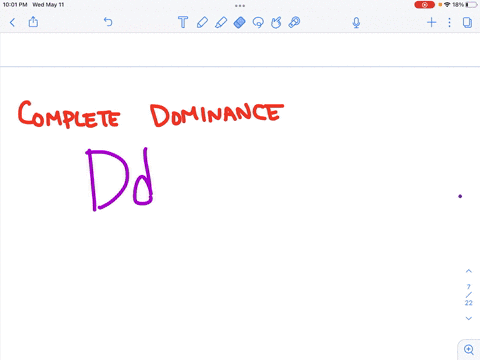Image resolution: width=480 pixels, height=360 pixels.
Task: Open the three-dot more options menu
Action: point(449,22)
